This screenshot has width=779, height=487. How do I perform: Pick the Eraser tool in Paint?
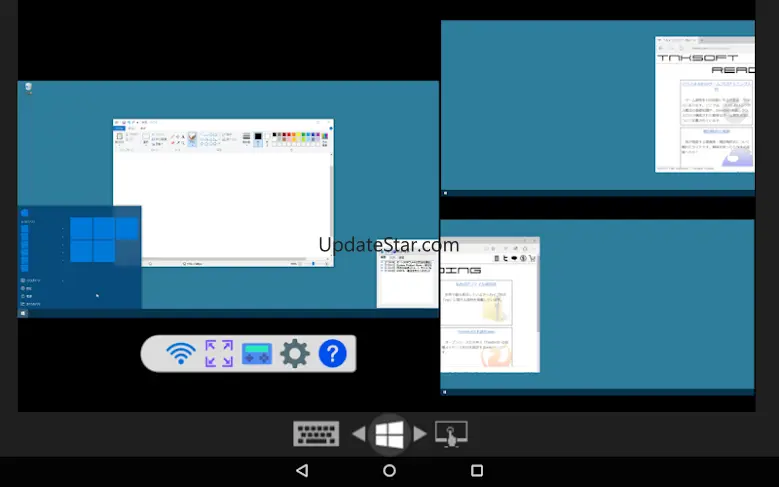(x=173, y=143)
